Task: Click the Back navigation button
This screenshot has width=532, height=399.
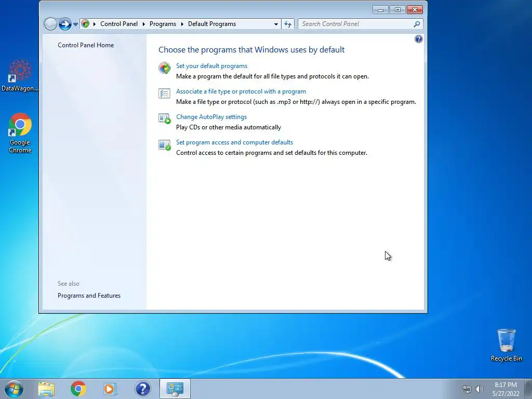Action: coord(50,24)
